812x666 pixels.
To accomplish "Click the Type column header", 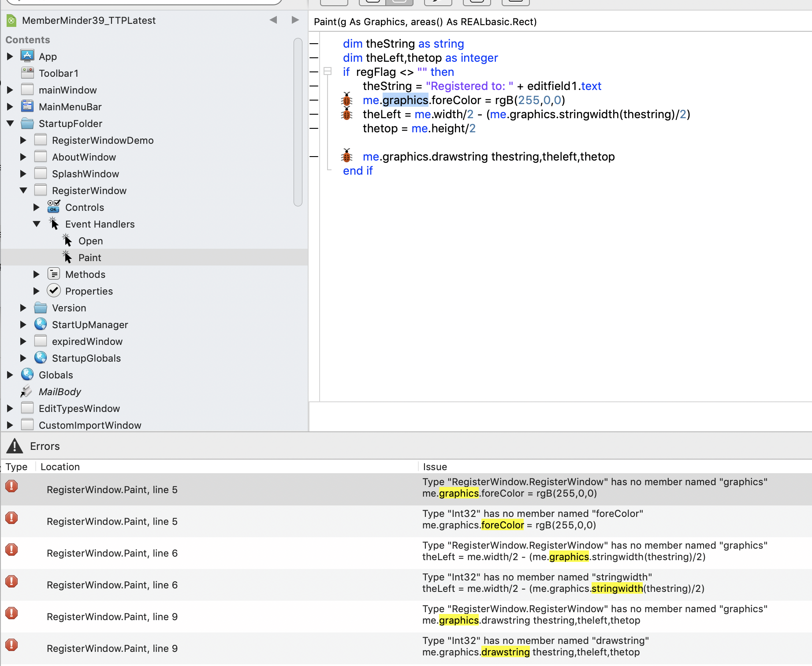I will pos(17,467).
